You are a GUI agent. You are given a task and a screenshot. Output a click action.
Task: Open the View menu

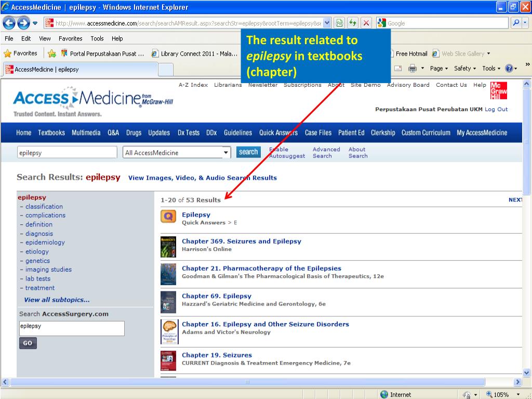click(x=45, y=38)
